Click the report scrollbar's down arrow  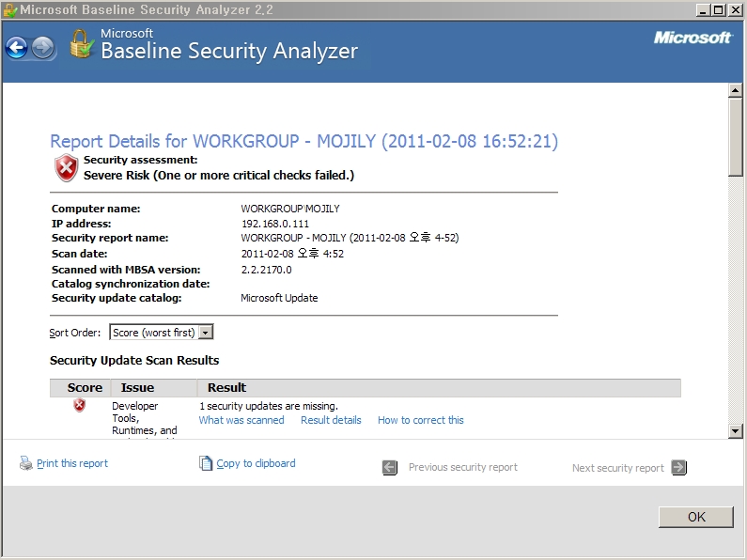736,429
